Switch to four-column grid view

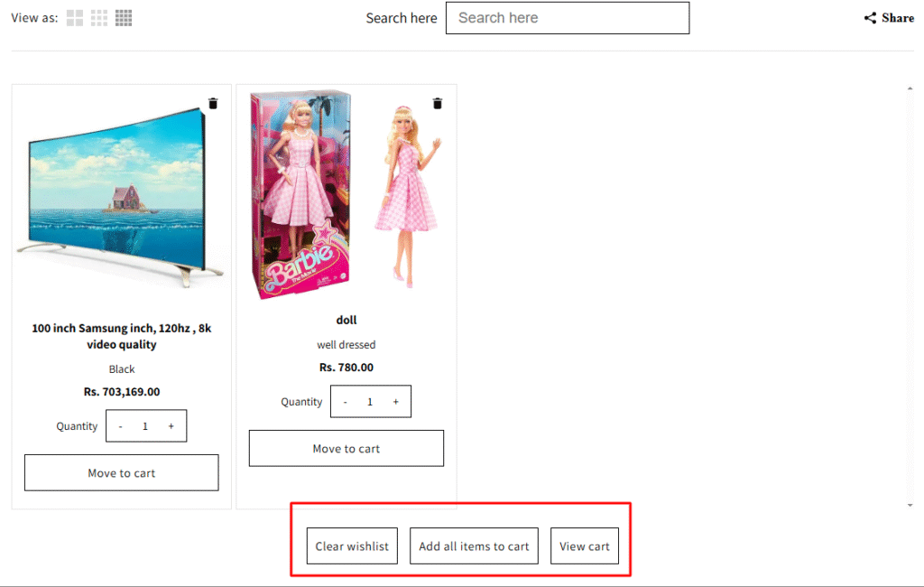point(124,18)
